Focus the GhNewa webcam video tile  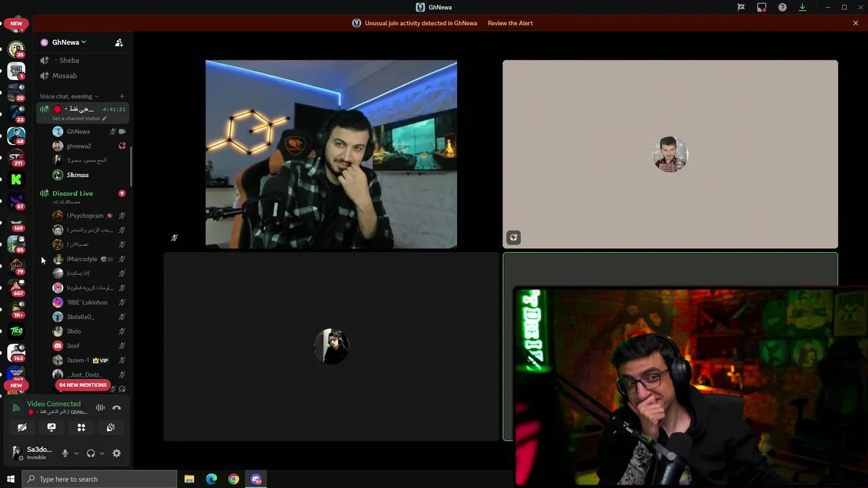pyautogui.click(x=331, y=155)
